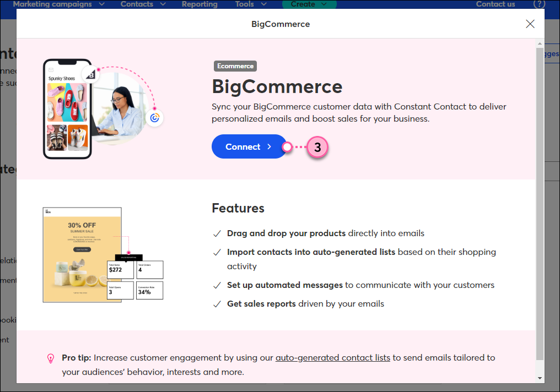Screen dimensions: 560x392
Task: Expand the Create dropdown button
Action: pyautogui.click(x=309, y=4)
